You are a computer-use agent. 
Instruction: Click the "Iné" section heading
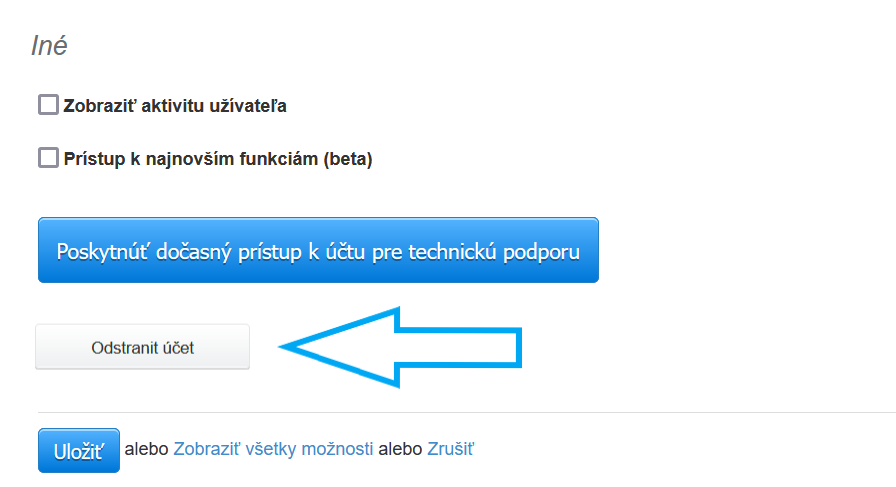(x=49, y=46)
